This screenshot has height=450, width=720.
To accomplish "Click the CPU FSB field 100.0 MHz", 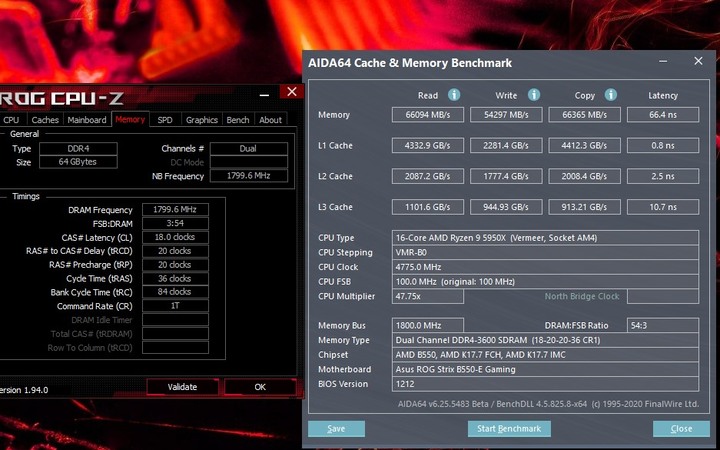I will click(546, 281).
